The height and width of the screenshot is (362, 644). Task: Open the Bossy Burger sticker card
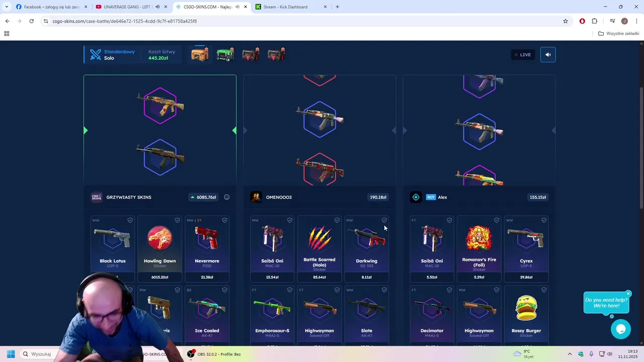526,317
